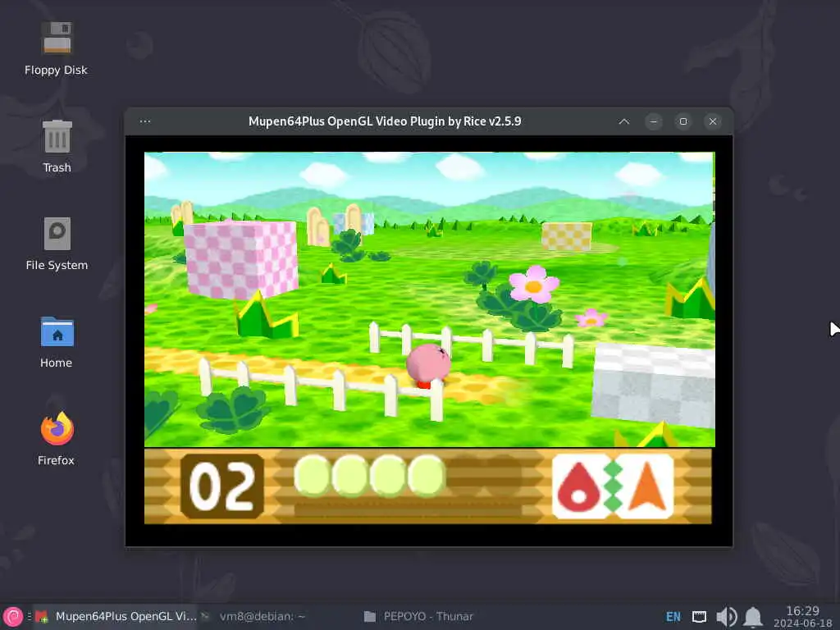Viewport: 840px width, 630px height.
Task: Switch to Mupen64Plus OpenGL taskbar entry
Action: 116,617
